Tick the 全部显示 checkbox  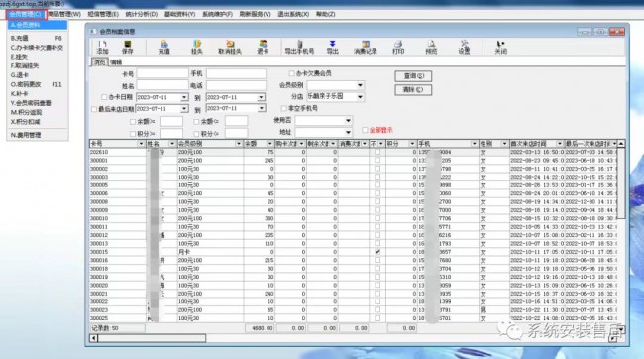[365, 130]
